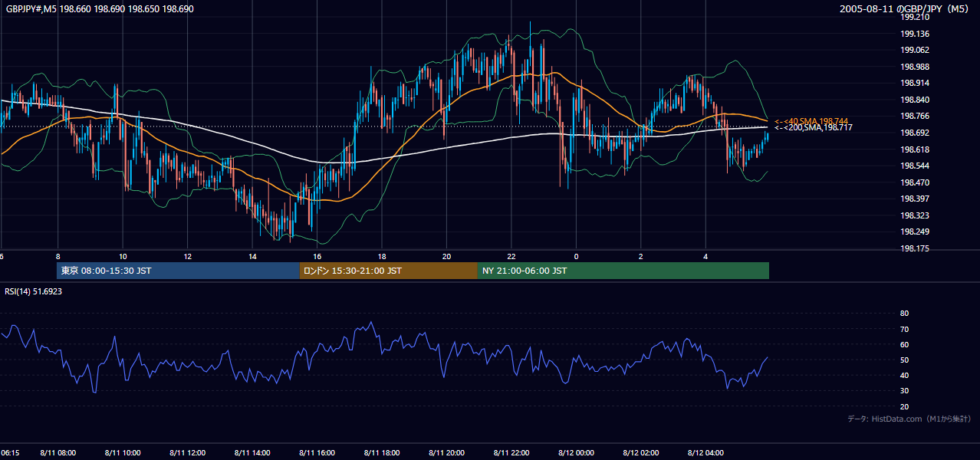Click price axis label 198.618
The image size is (980, 460).
pyautogui.click(x=915, y=149)
